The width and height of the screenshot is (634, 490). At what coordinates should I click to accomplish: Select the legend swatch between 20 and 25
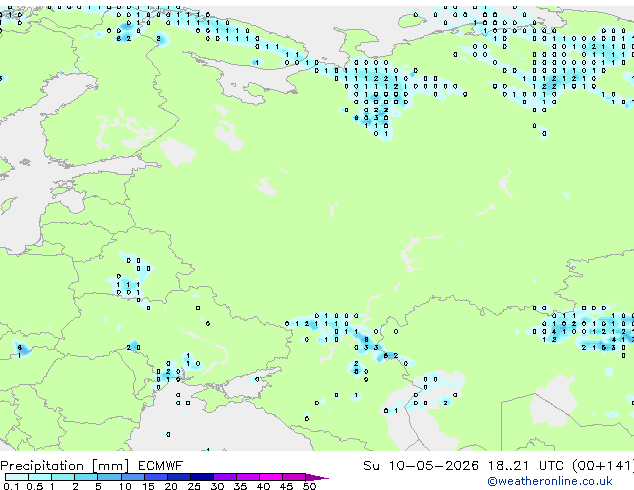tap(178, 477)
